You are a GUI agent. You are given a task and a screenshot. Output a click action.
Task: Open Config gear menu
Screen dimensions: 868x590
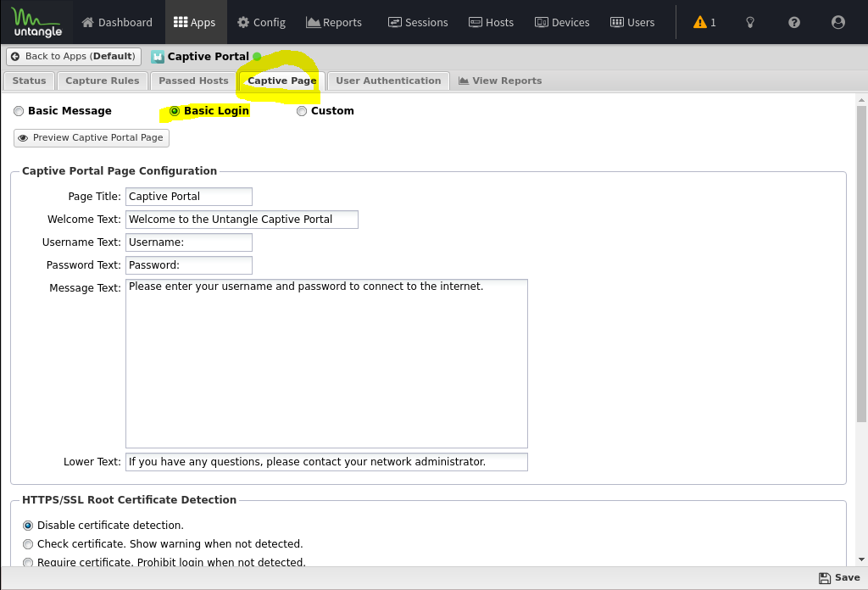[261, 22]
